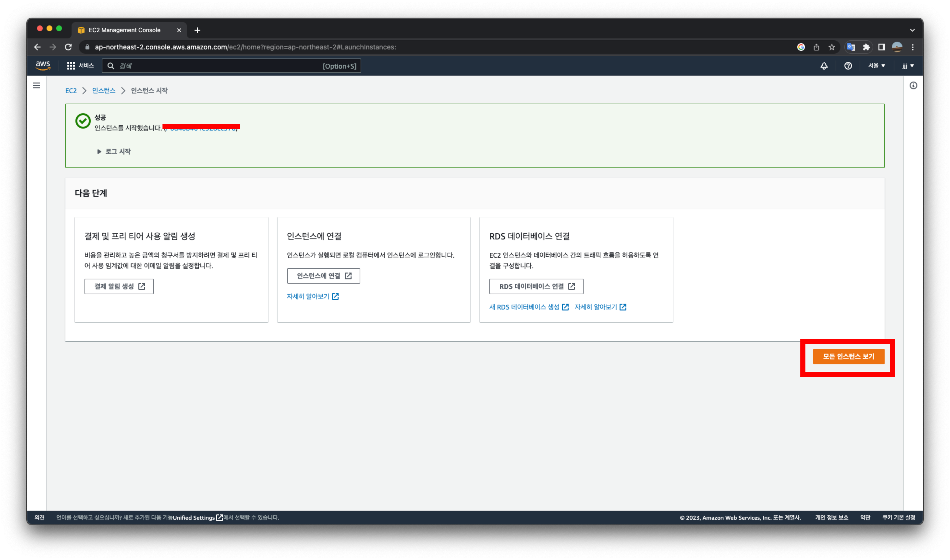
Task: Open the left navigation hamburger menu
Action: (x=37, y=86)
